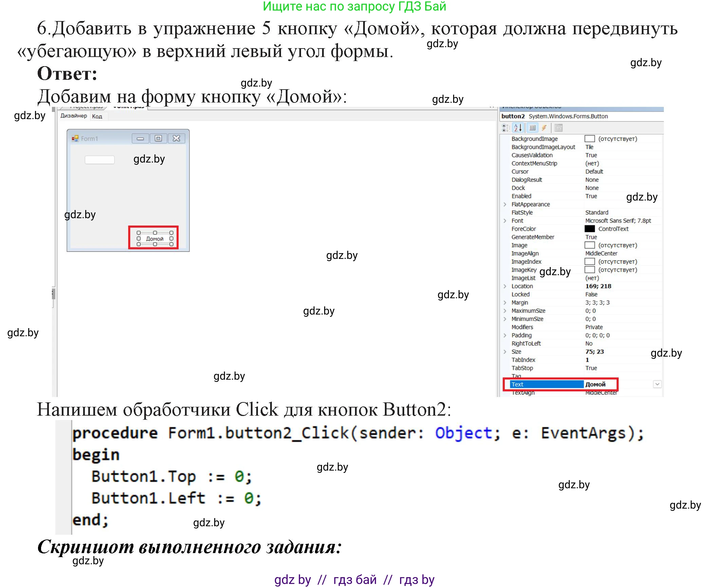Select the blank button on Form1
710x588 pixels.
tap(99, 160)
